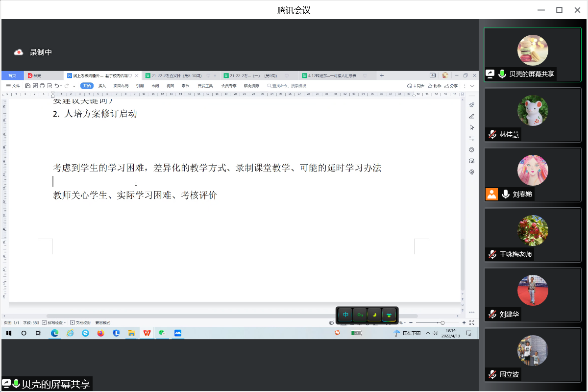Open the system tray hidden icons chevron
Viewport: 588px width, 392px height.
coord(428,333)
